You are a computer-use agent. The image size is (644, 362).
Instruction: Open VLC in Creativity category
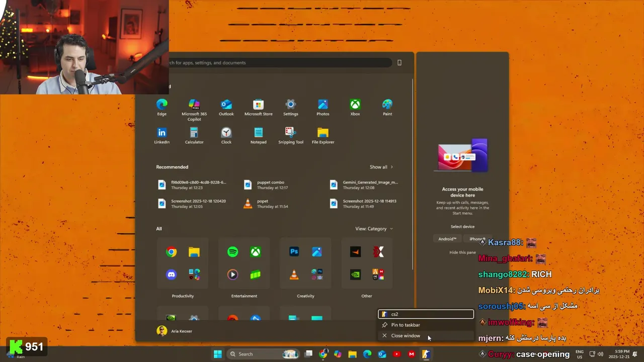294,275
